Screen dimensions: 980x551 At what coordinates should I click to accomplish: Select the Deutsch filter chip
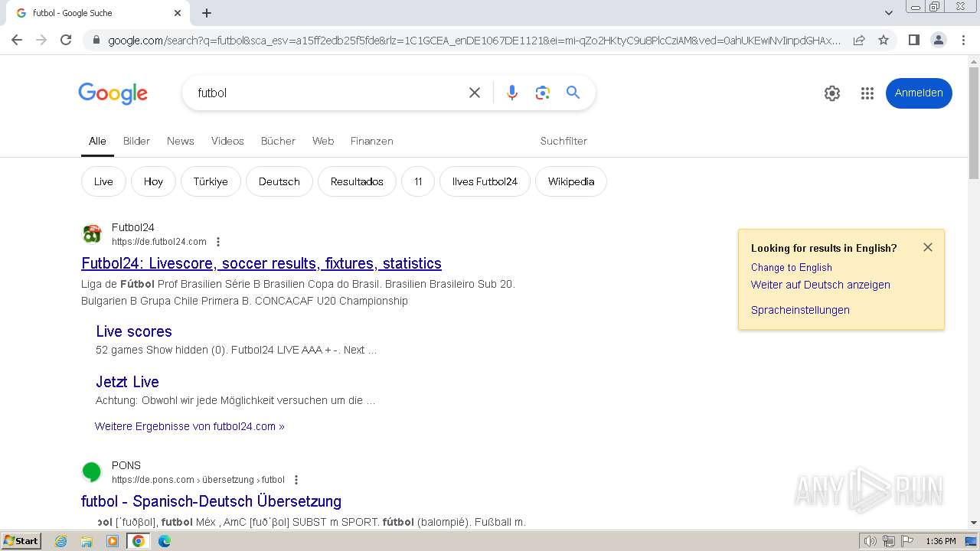click(279, 181)
